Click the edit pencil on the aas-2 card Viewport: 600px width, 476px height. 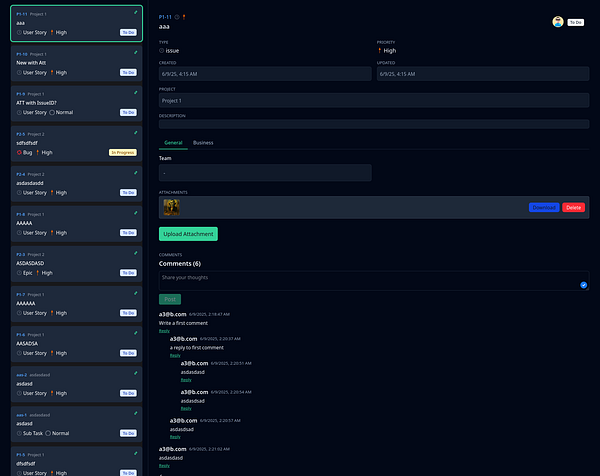[135, 373]
